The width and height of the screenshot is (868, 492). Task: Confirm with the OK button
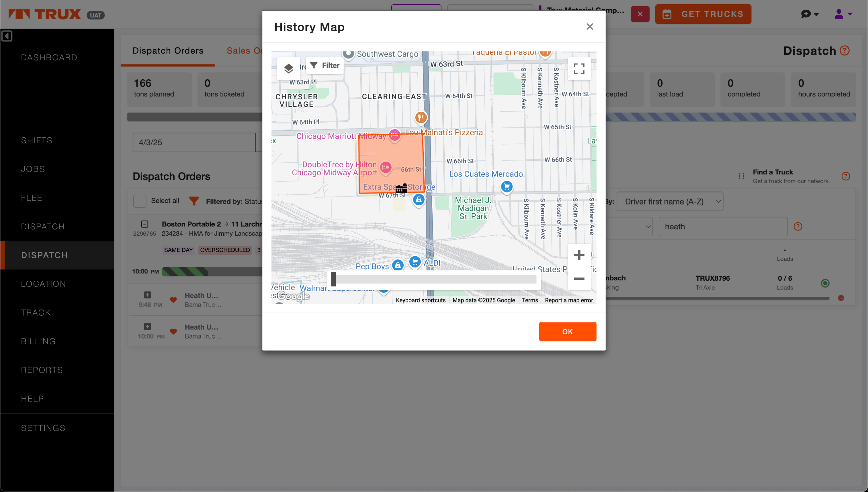(567, 332)
